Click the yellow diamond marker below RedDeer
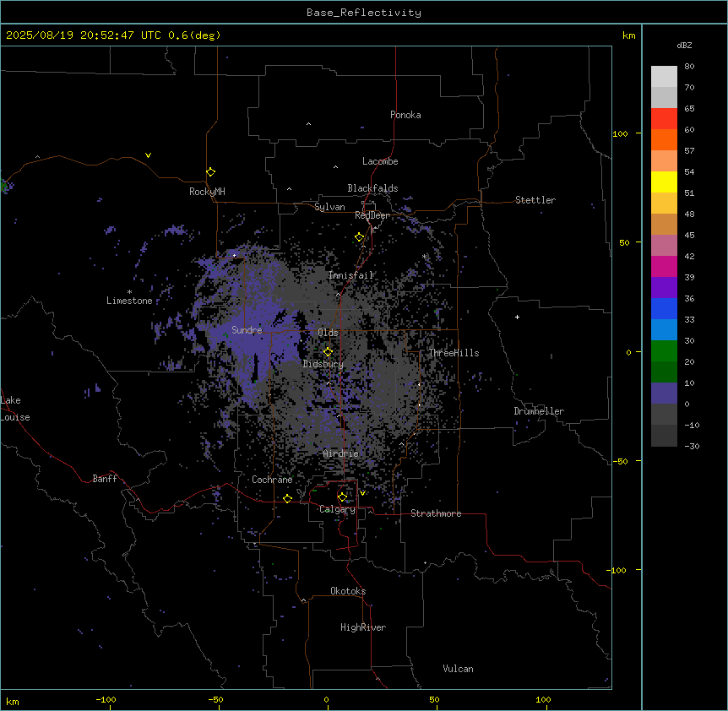 [x=360, y=237]
